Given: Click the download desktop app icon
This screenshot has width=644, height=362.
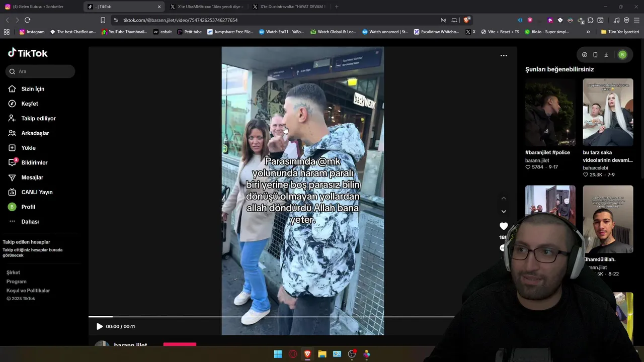Looking at the screenshot, I should 606,55.
